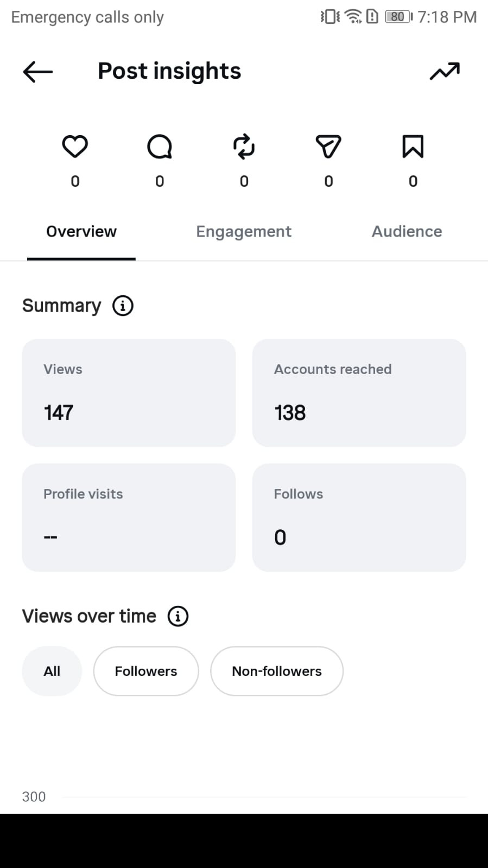The width and height of the screenshot is (488, 868).
Task: Open the Views summary card
Action: pyautogui.click(x=129, y=393)
